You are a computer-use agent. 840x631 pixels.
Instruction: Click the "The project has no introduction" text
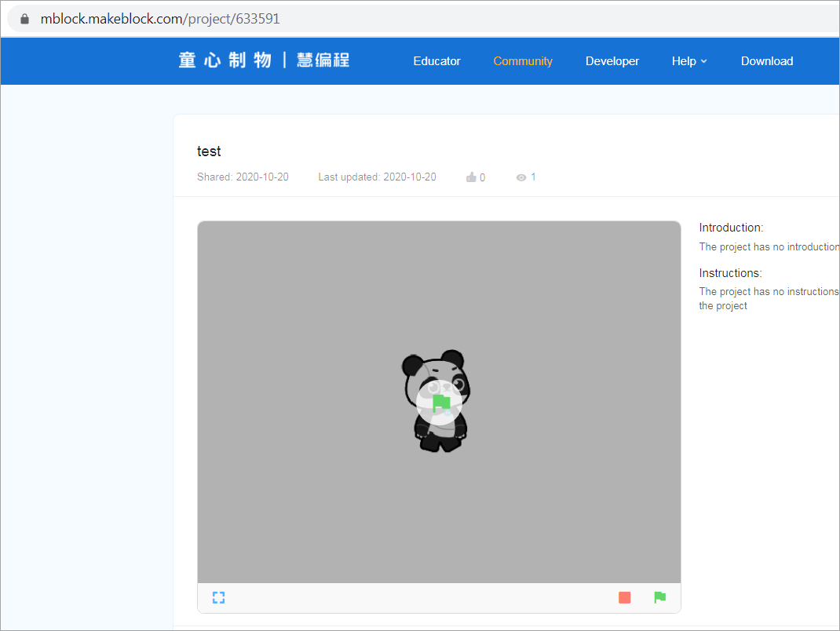coord(769,247)
